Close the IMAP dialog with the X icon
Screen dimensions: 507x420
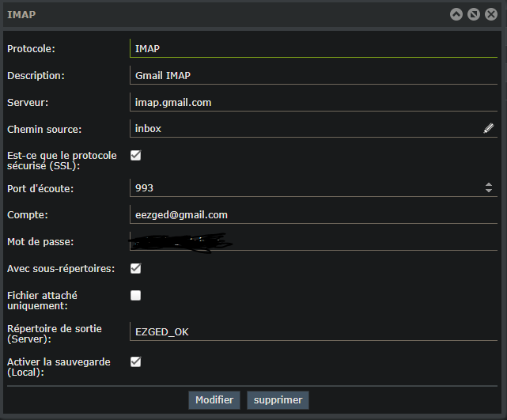[491, 14]
